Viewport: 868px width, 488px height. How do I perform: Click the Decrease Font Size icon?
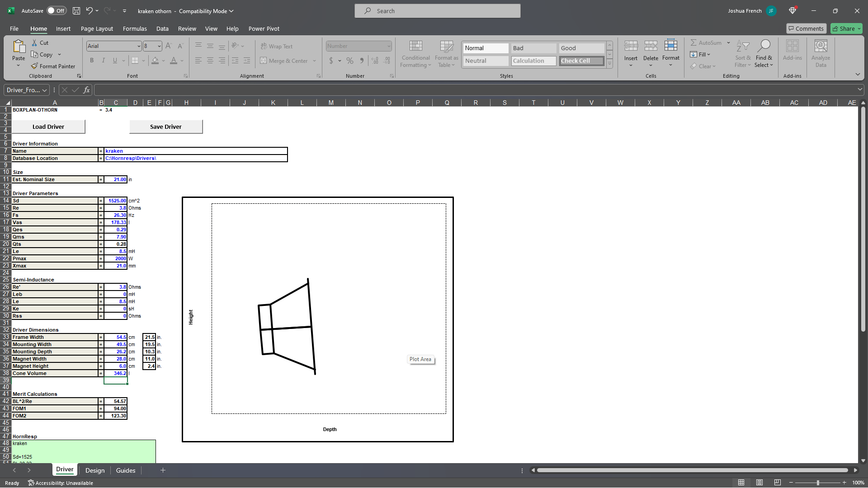coord(180,46)
